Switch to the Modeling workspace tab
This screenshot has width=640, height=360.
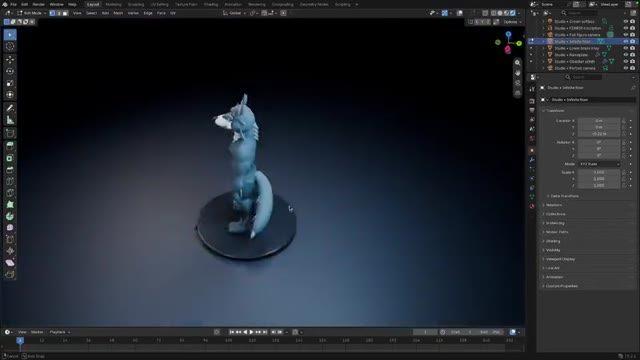pos(113,4)
